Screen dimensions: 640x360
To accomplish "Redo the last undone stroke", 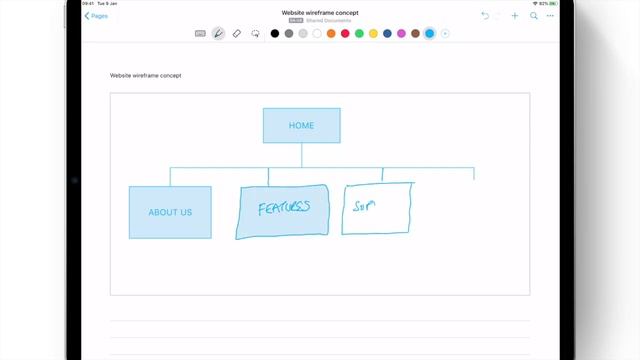I will [x=498, y=16].
